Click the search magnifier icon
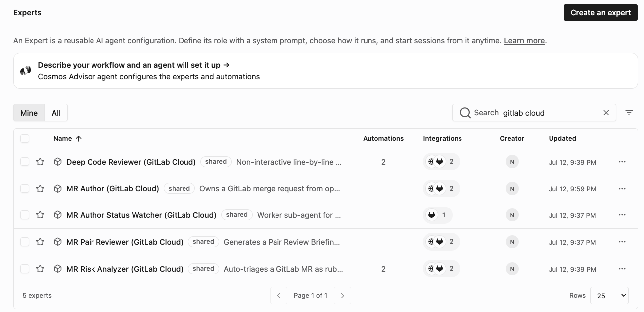This screenshot has width=644, height=312. pos(465,113)
